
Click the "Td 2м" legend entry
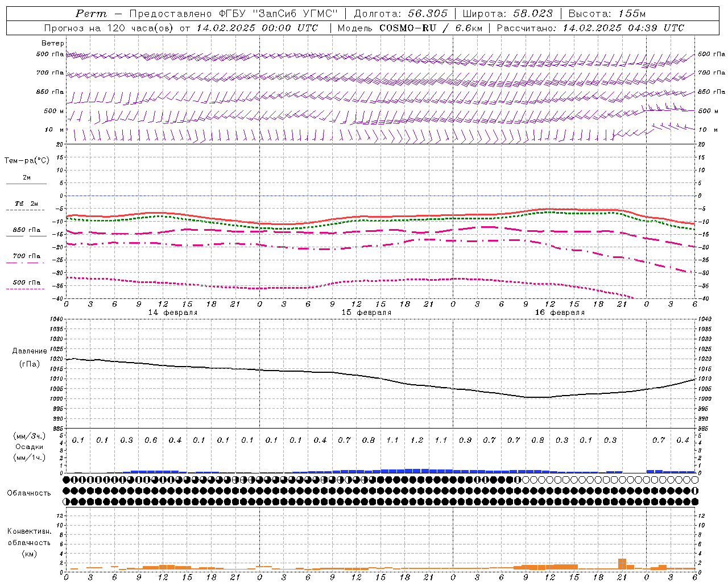[x=26, y=203]
